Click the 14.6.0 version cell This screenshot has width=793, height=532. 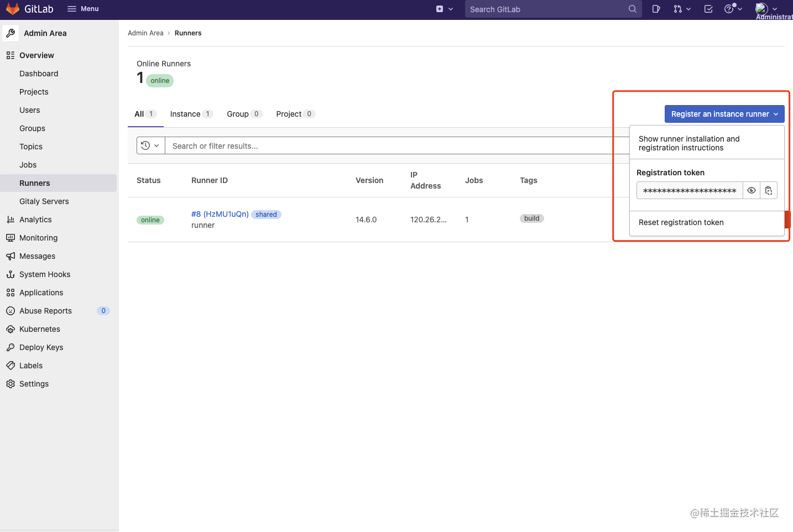pos(366,220)
